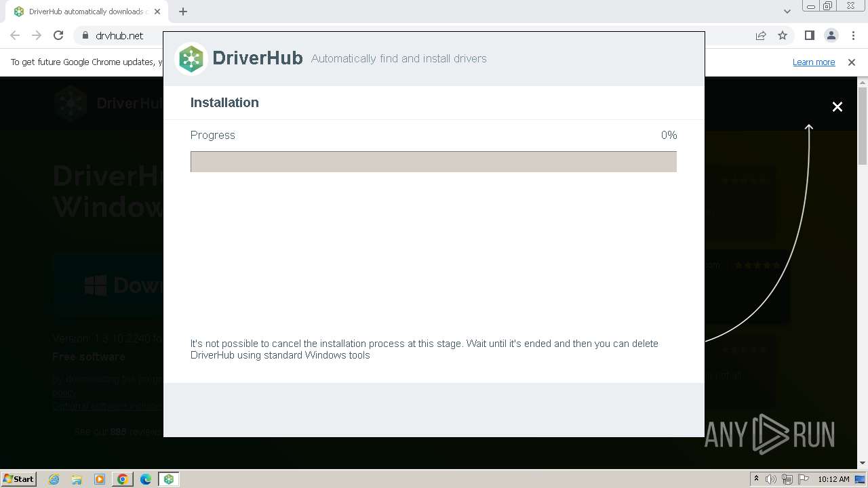
Task: Close the DriverHub browser tab
Action: tap(157, 12)
